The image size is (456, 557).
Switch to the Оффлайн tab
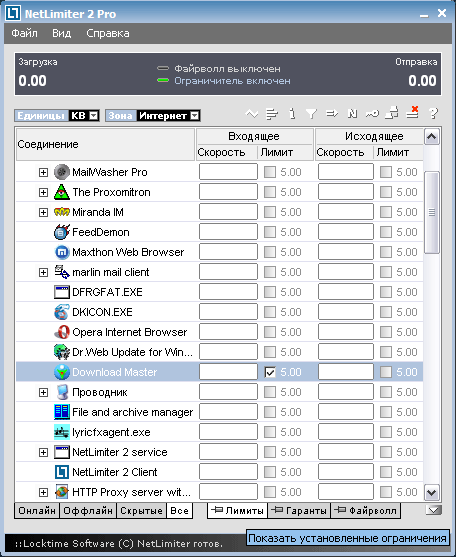pos(88,510)
